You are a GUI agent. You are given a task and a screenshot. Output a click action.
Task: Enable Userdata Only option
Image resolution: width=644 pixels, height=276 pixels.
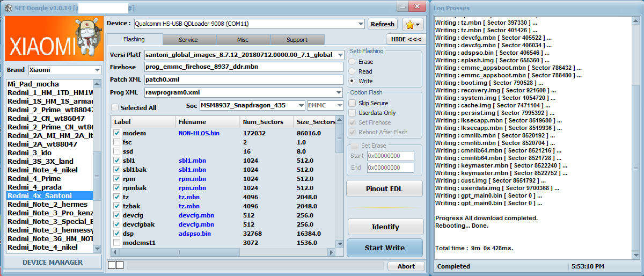352,113
